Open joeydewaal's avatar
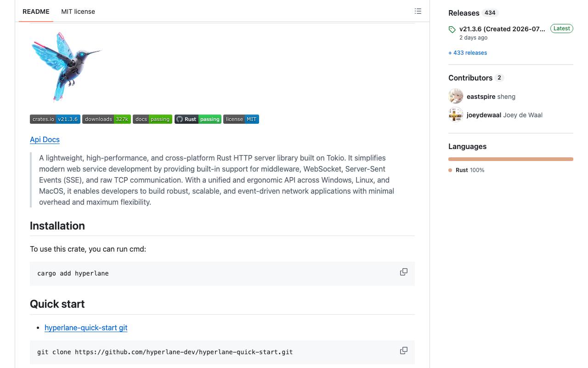Screen dimensions: 588x368 [x=456, y=115]
